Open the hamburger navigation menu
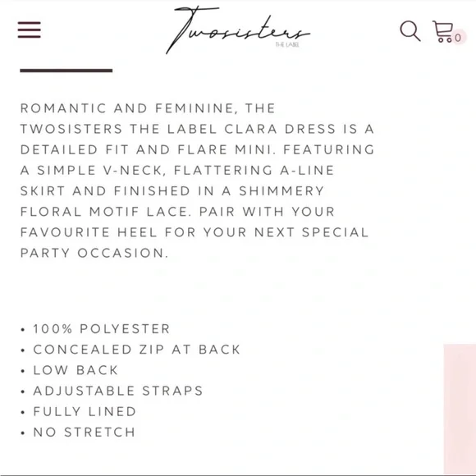 point(30,30)
